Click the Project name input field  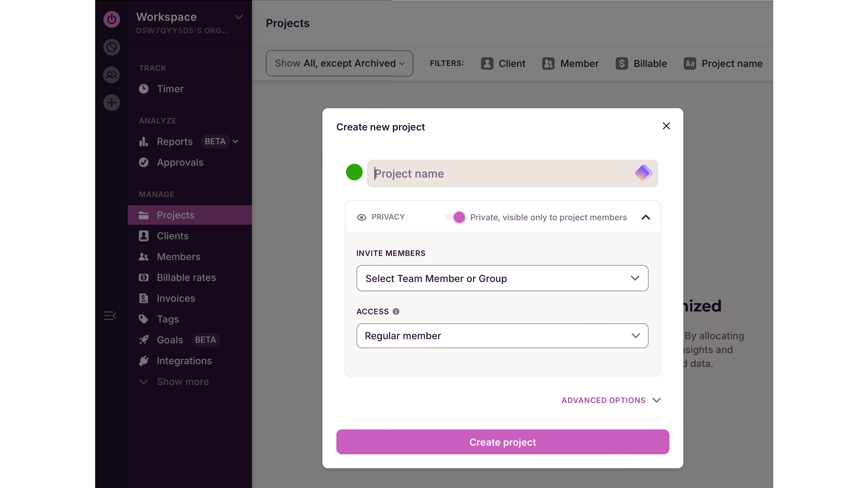500,173
